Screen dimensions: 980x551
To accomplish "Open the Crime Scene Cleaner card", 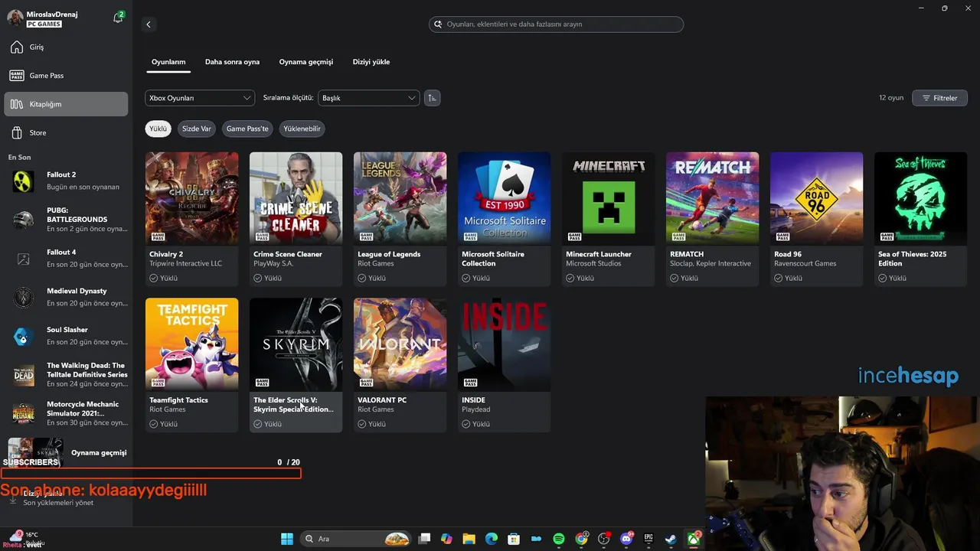I will coord(296,219).
